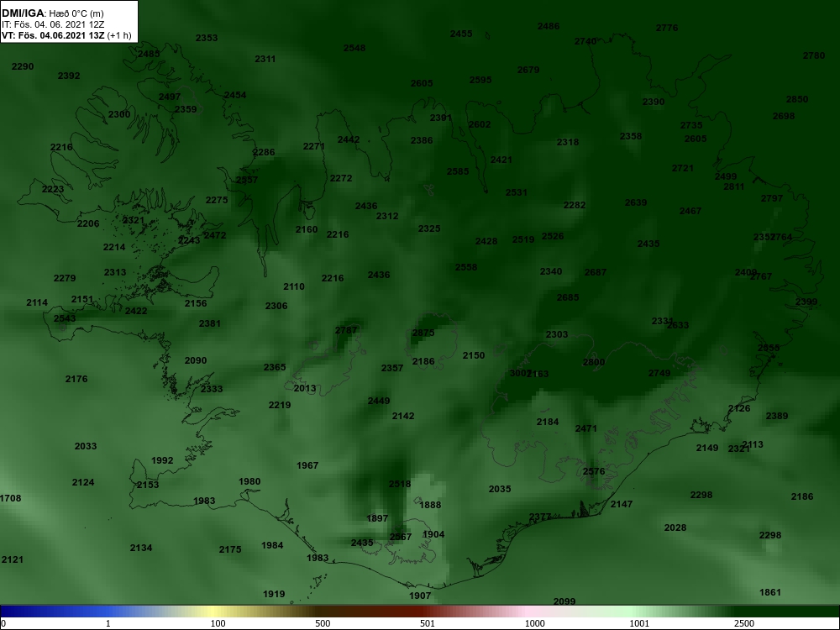Screen dimensions: 840x630
Task: Click the map value 1919
Action: pyautogui.click(x=274, y=594)
